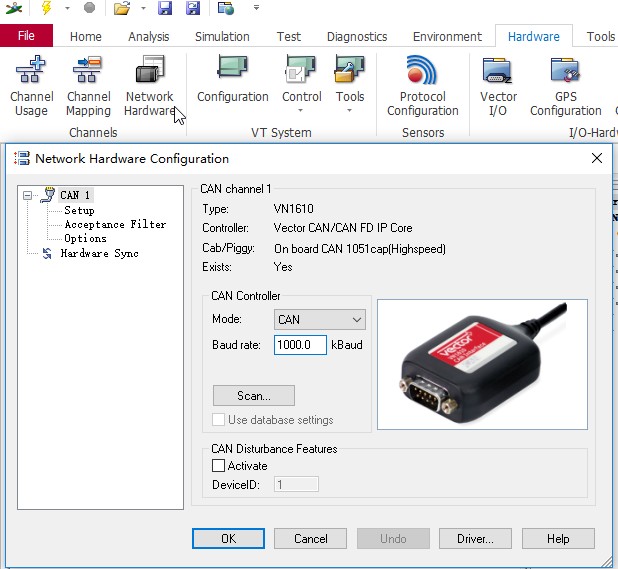Screen dimensions: 618x569
Task: Customize the quick access toolbar dropdown
Action: (256, 7)
